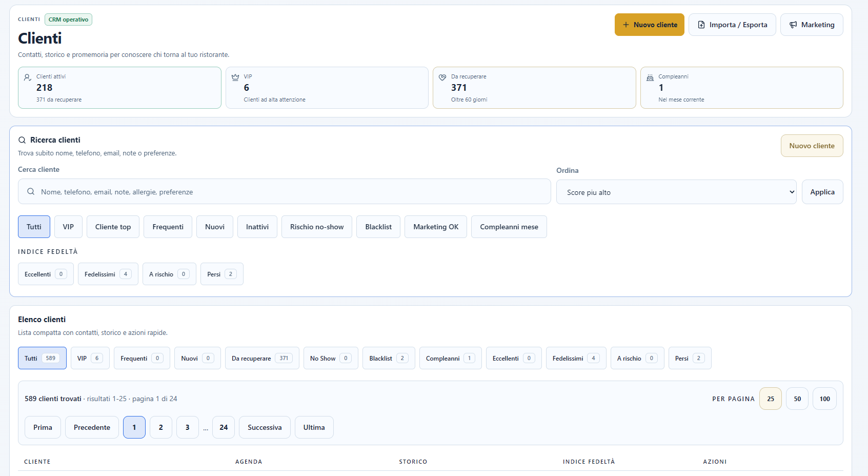Focus the Cerca cliente search field

point(285,191)
